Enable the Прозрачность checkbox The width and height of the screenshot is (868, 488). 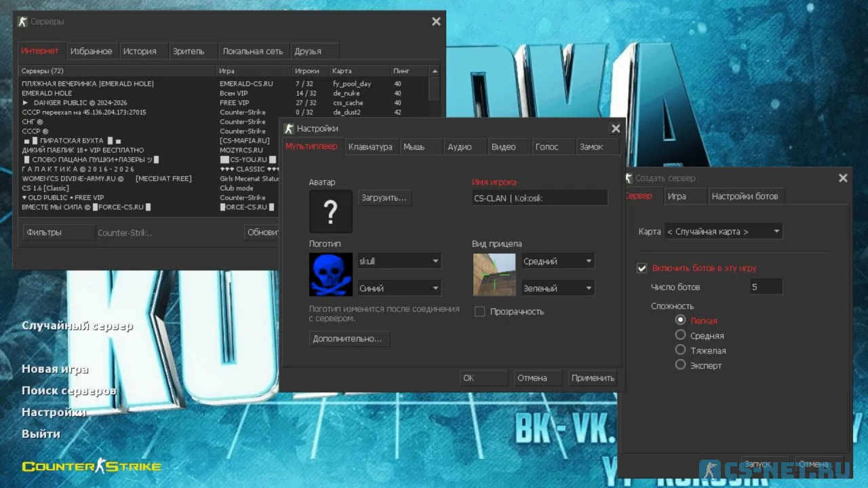480,312
